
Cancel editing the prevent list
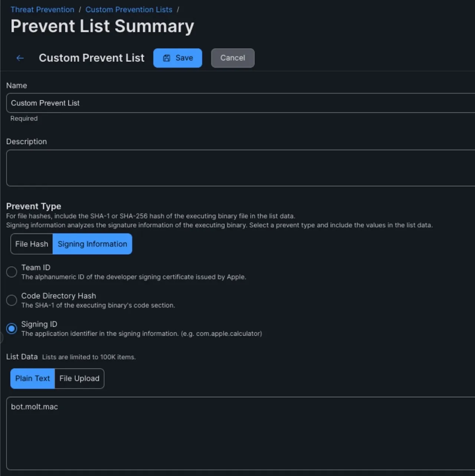233,58
